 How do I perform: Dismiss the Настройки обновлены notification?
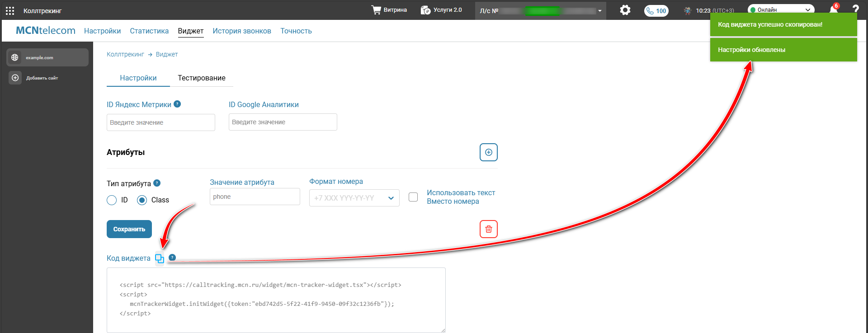(783, 50)
